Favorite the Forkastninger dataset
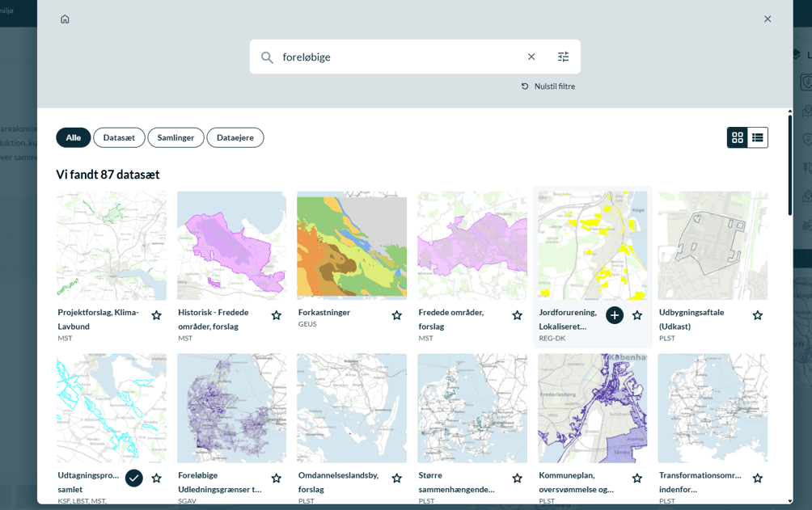The image size is (812, 510). [x=396, y=315]
